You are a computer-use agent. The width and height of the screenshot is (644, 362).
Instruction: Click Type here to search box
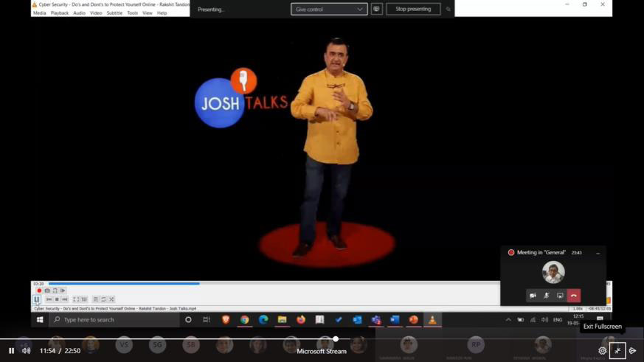pyautogui.click(x=114, y=320)
